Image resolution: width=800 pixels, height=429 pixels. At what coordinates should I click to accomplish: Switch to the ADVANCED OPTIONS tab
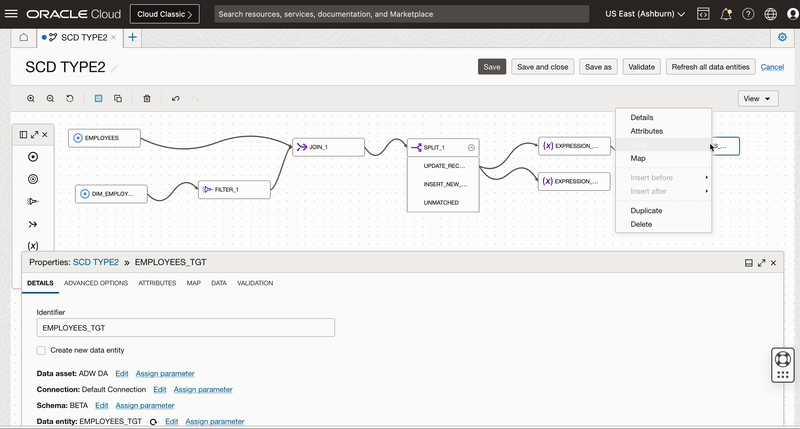click(x=96, y=283)
